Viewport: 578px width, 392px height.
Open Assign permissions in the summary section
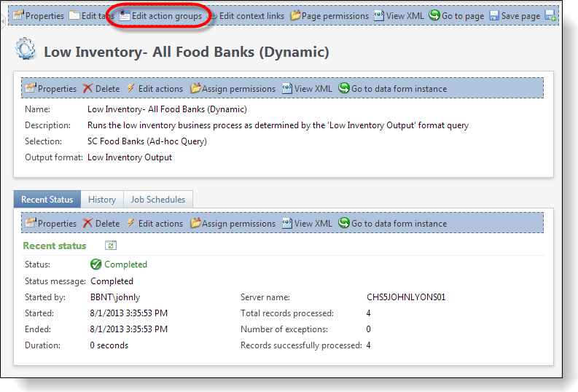[233, 89]
